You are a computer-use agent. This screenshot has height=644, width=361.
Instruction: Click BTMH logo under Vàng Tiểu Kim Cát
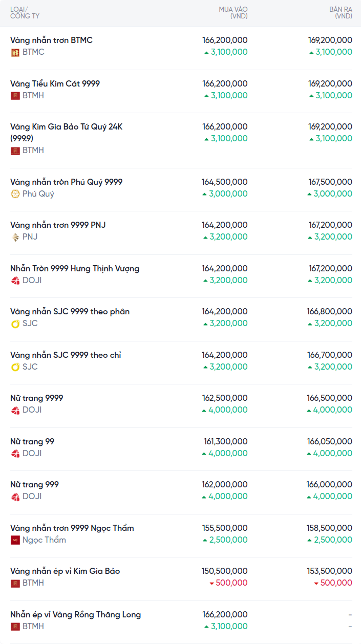click(x=15, y=96)
